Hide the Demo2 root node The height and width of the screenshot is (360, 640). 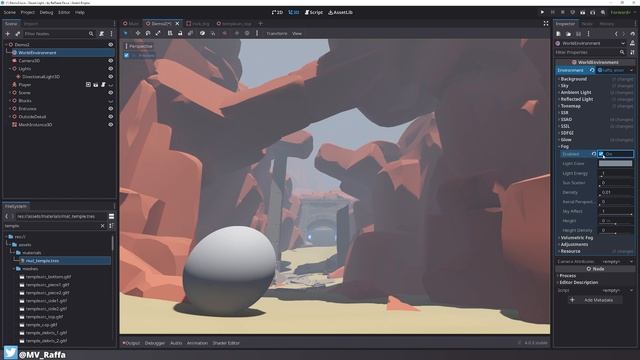click(x=111, y=44)
